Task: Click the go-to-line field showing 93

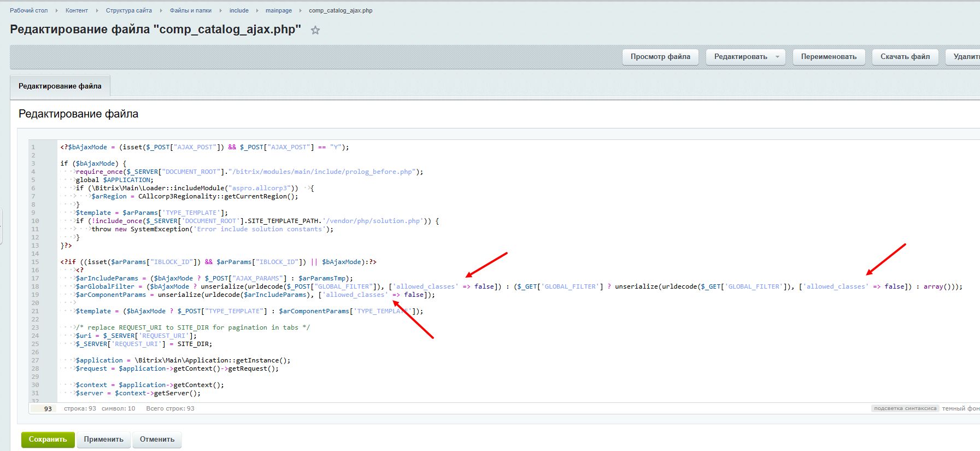Action: coord(44,409)
